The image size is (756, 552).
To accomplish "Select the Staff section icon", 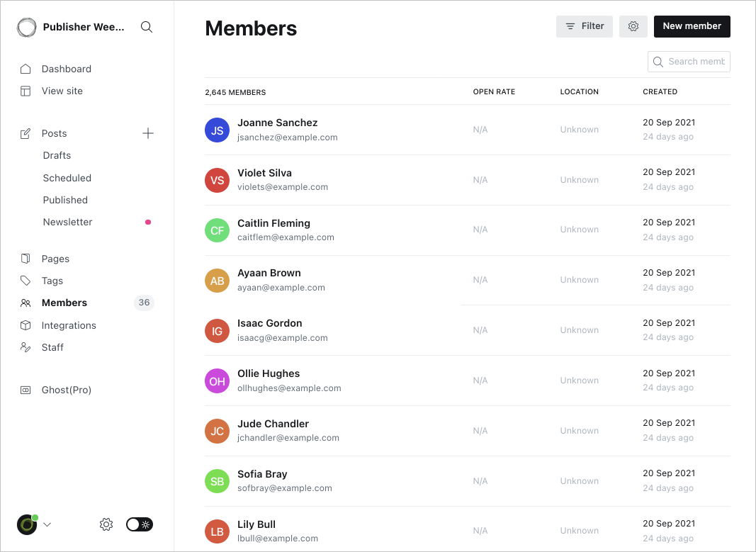I will (25, 347).
